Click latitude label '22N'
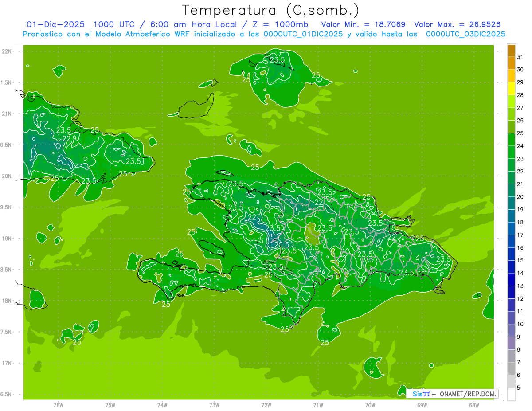The width and height of the screenshot is (532, 411). 7,51
